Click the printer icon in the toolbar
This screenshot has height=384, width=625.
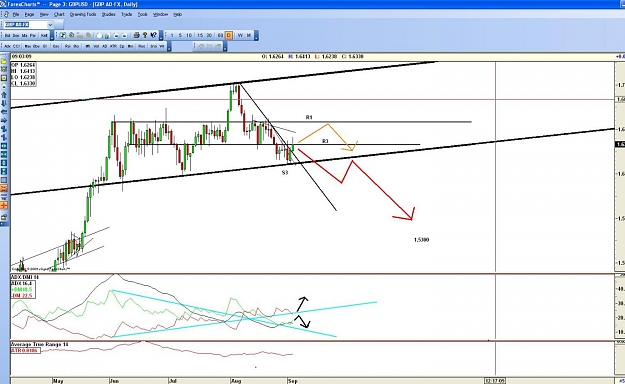click(136, 35)
